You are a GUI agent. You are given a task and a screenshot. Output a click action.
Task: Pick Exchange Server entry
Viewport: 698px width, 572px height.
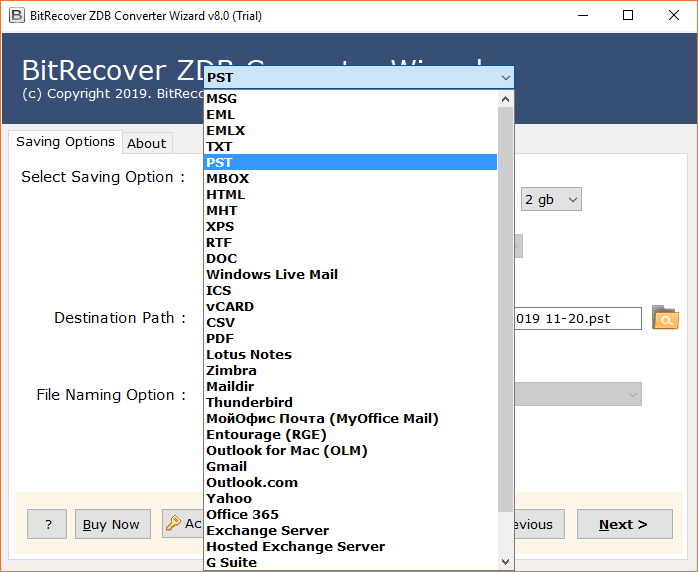point(350,531)
